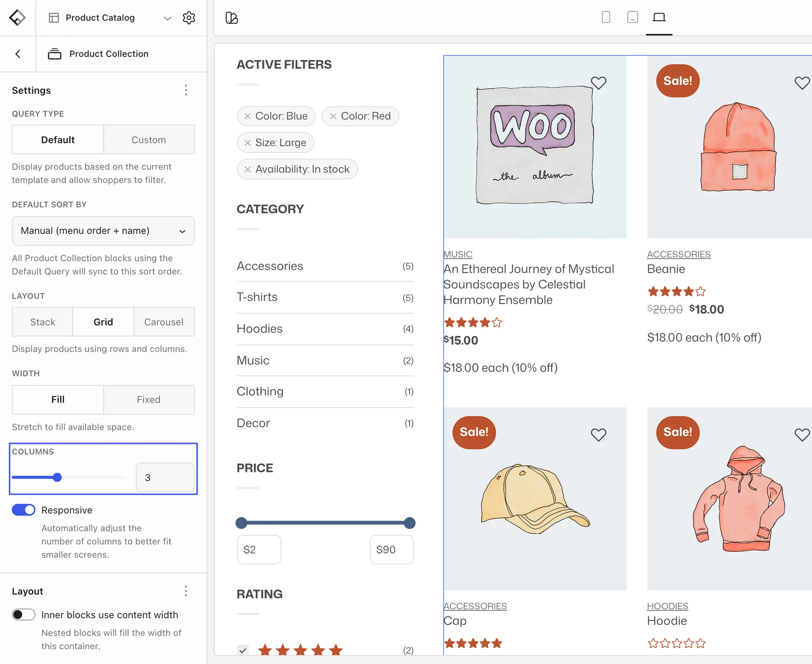The image size is (812, 664).
Task: Choose the Fill width option
Action: [58, 399]
